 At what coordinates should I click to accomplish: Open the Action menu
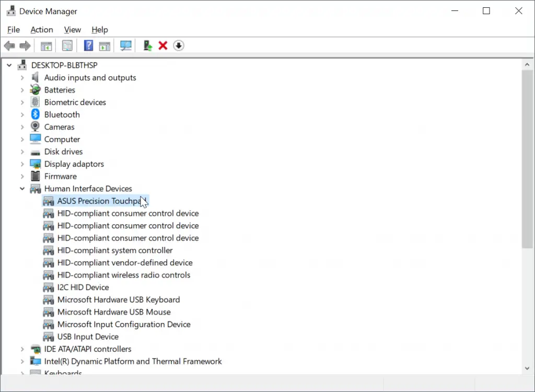pos(41,30)
